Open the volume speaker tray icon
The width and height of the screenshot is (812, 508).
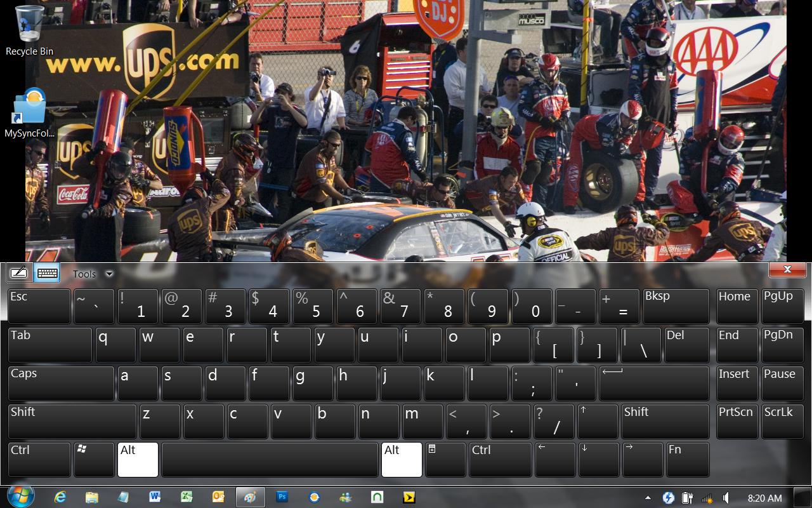pos(726,498)
